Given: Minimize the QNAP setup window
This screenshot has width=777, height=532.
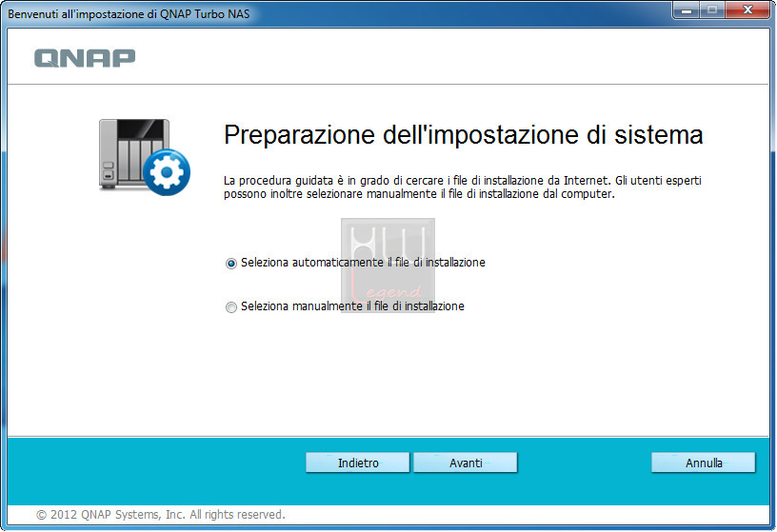Looking at the screenshot, I should (687, 10).
